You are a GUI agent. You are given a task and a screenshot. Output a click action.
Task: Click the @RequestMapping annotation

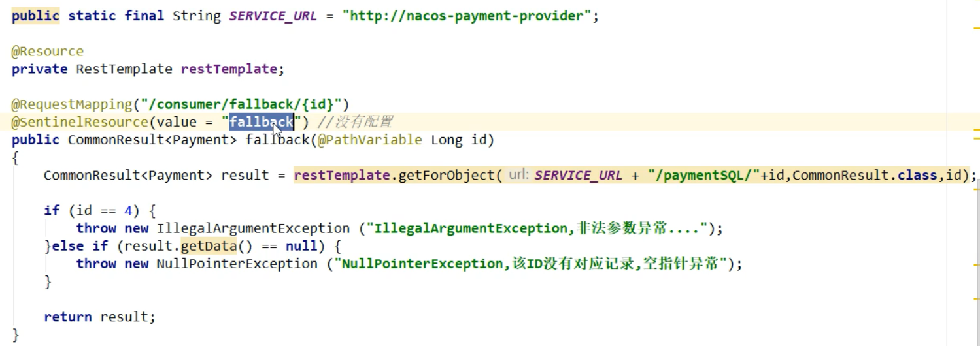click(x=72, y=104)
